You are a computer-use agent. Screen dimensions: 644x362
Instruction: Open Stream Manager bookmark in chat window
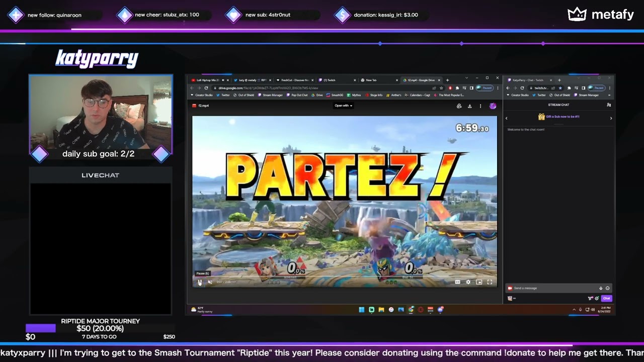[587, 95]
